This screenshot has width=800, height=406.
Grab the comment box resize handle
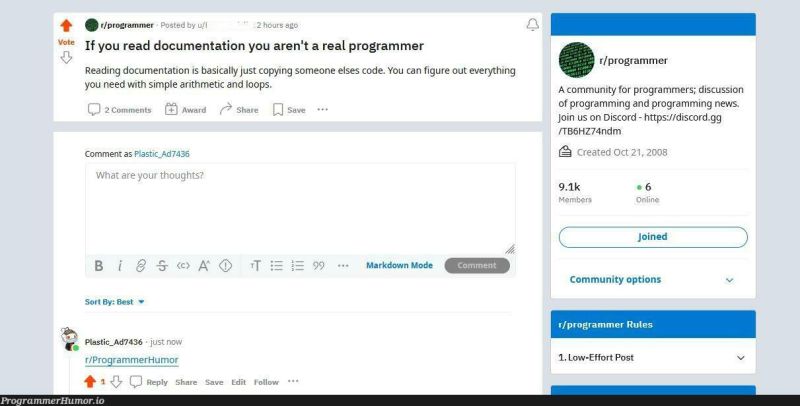pyautogui.click(x=510, y=249)
